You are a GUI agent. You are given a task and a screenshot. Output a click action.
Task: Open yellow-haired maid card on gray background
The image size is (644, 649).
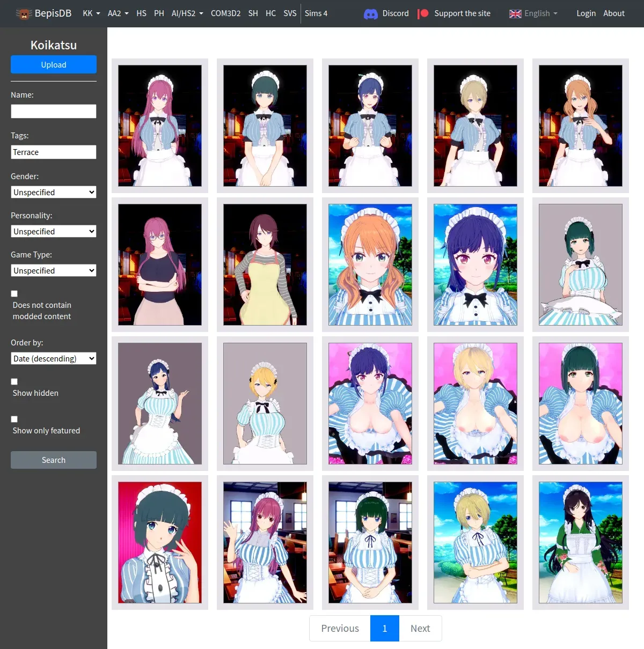pyautogui.click(x=265, y=403)
